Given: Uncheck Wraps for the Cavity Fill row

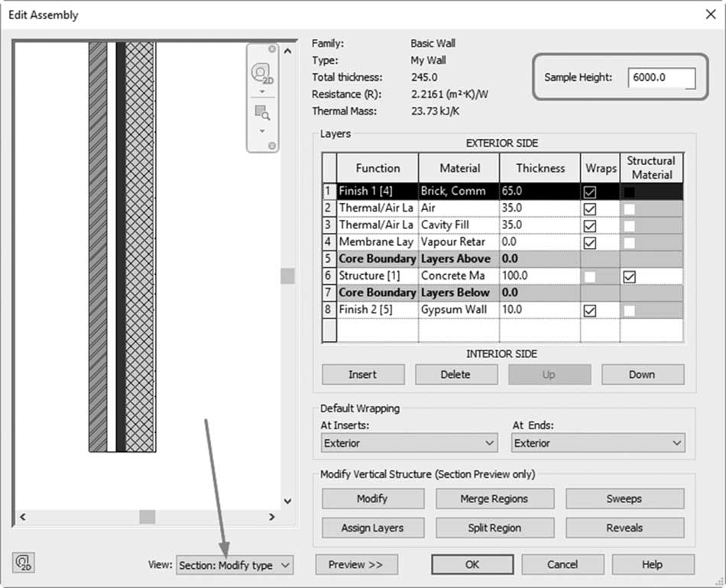Looking at the screenshot, I should [x=590, y=226].
